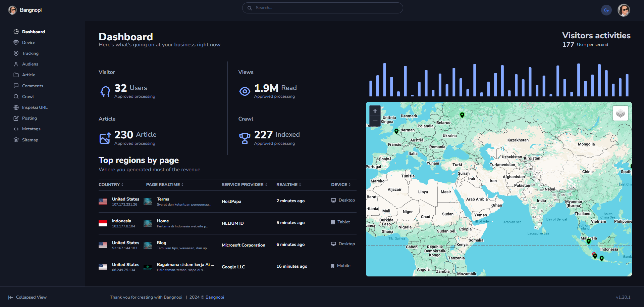Click the map marker in Malaysia
The width and height of the screenshot is (644, 307).
(588, 241)
